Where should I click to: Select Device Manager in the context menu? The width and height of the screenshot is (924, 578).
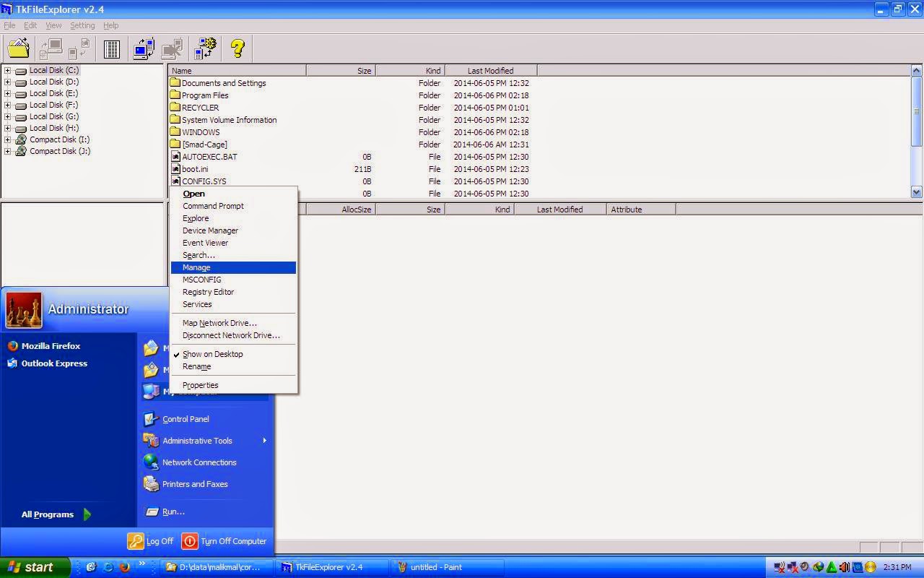pos(233,230)
